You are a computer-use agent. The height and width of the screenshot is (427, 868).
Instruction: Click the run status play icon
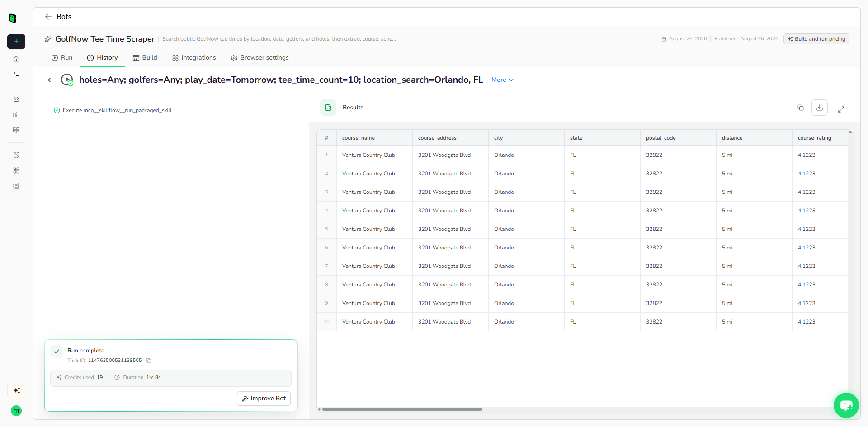coord(67,80)
